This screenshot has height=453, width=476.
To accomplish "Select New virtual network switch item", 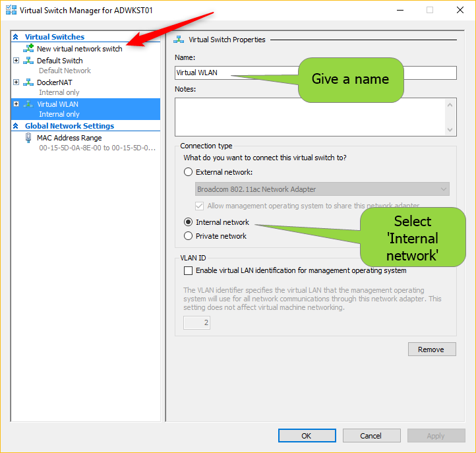I will (x=80, y=49).
